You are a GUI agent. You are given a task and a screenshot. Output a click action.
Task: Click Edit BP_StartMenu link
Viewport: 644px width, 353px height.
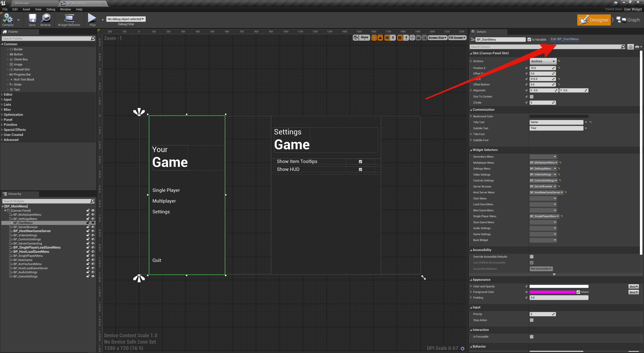[565, 39]
